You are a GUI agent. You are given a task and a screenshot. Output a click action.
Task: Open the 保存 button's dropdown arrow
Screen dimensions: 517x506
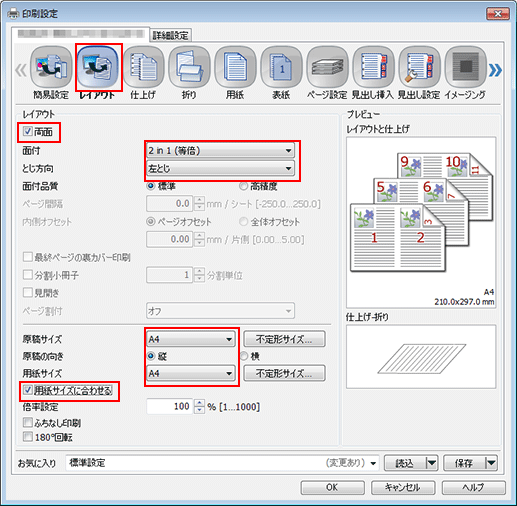click(x=491, y=463)
